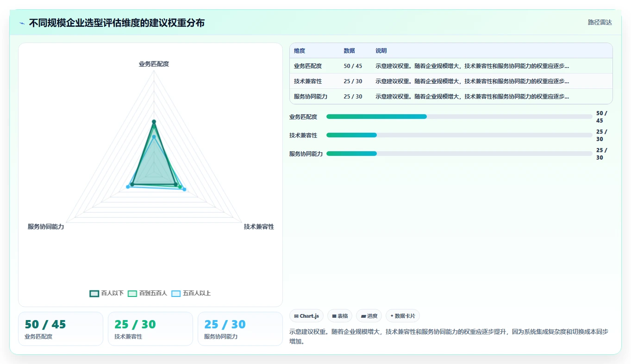The height and width of the screenshot is (364, 631).
Task: Click the 服务协同能力 progress bar
Action: coord(459,154)
